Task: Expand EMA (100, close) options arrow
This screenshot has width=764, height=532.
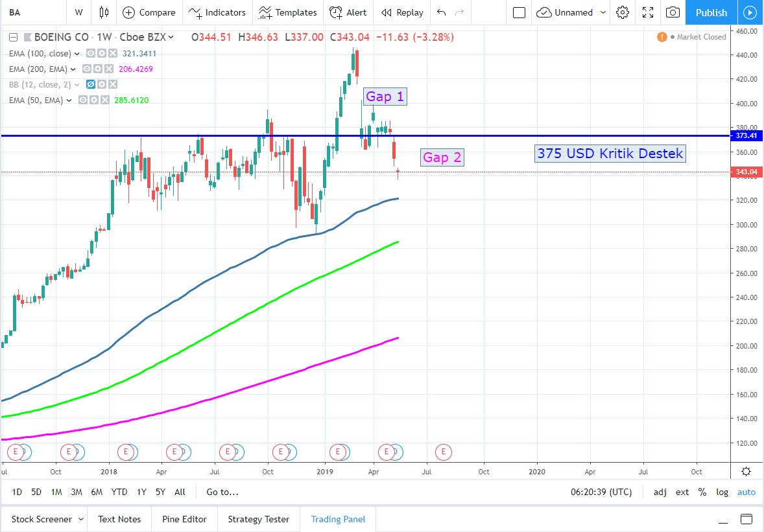Action: coord(77,54)
